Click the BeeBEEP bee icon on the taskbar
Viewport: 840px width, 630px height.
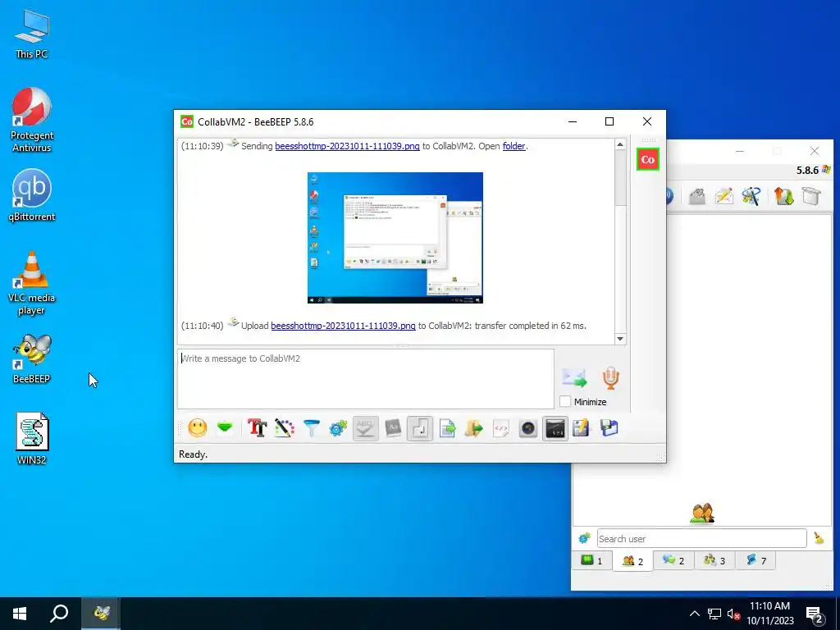click(x=101, y=614)
